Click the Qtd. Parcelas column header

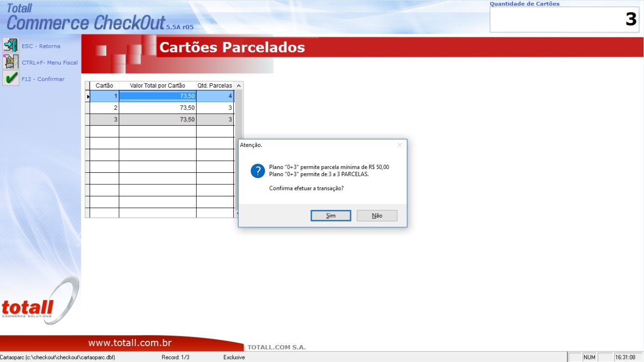(215, 86)
